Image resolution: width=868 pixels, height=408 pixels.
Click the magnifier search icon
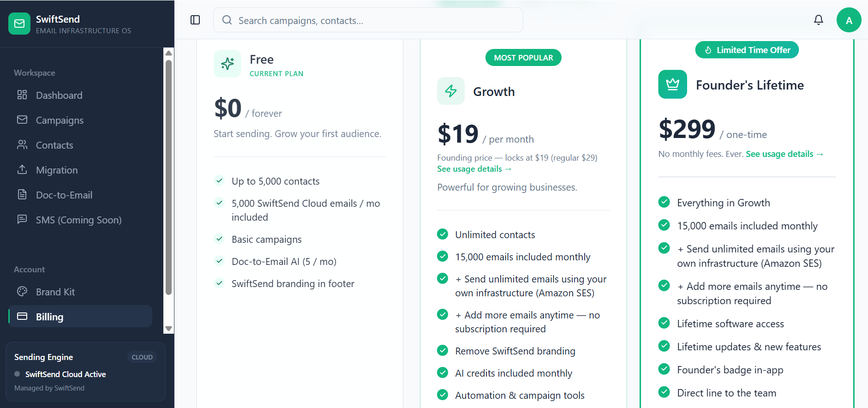coord(227,20)
